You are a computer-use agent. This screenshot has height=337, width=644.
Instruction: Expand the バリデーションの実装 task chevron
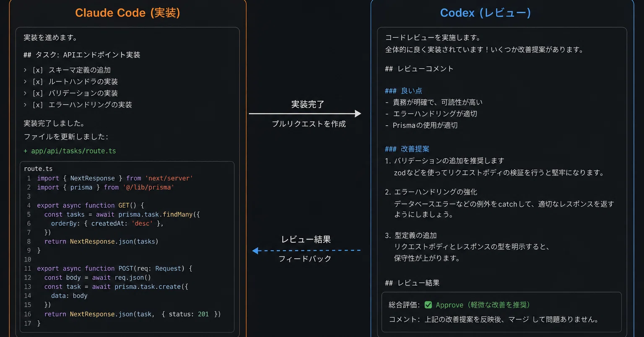coord(25,93)
